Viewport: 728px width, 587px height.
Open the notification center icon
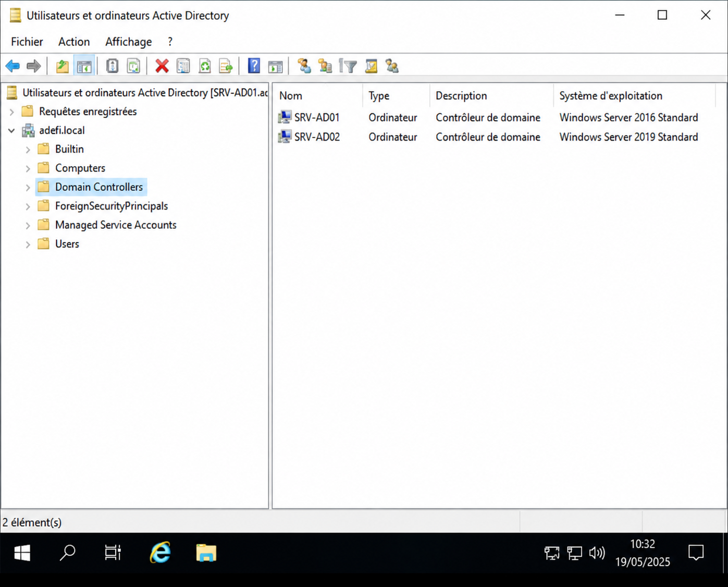click(x=696, y=553)
